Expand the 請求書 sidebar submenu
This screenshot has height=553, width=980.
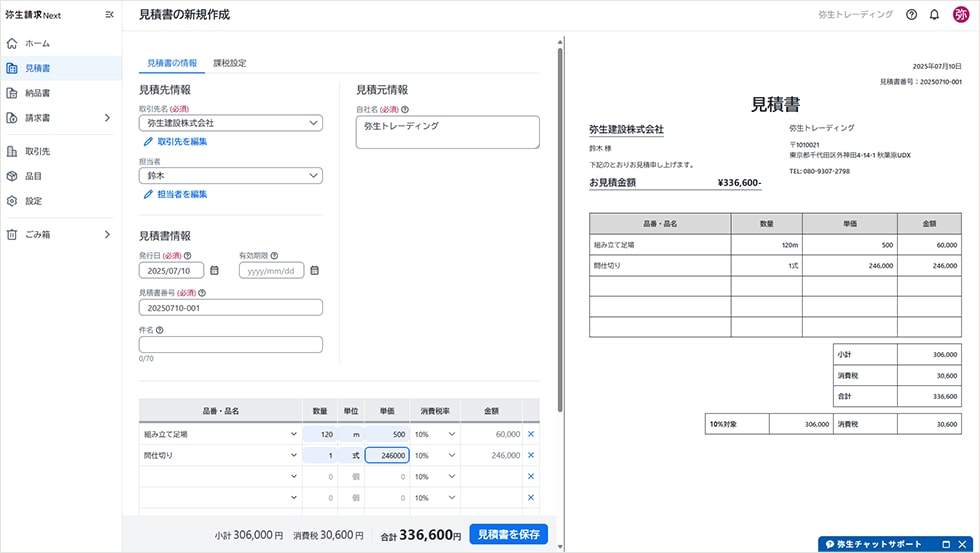click(107, 118)
